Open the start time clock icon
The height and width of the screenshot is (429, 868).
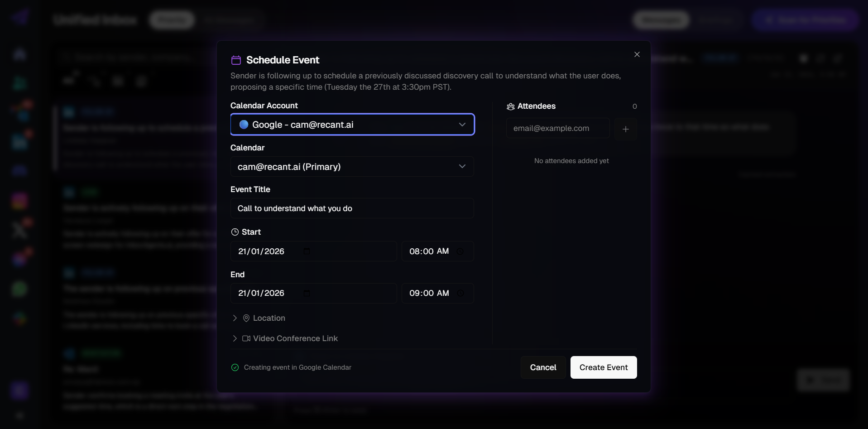point(461,251)
